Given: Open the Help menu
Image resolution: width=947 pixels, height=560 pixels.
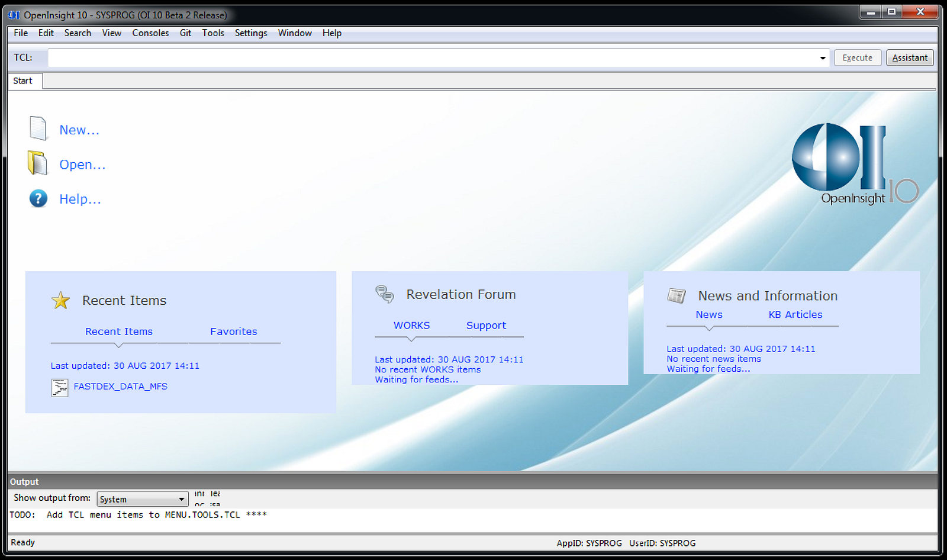Looking at the screenshot, I should [332, 33].
